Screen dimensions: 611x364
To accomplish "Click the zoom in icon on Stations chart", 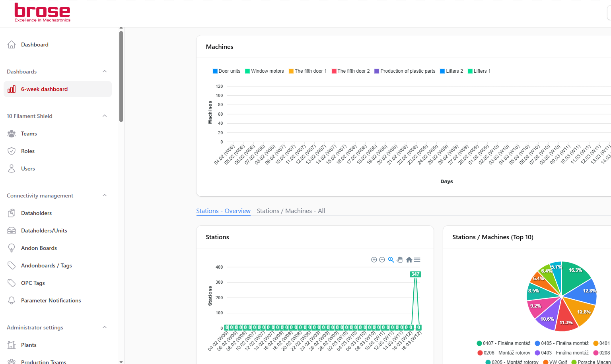I will tap(374, 259).
